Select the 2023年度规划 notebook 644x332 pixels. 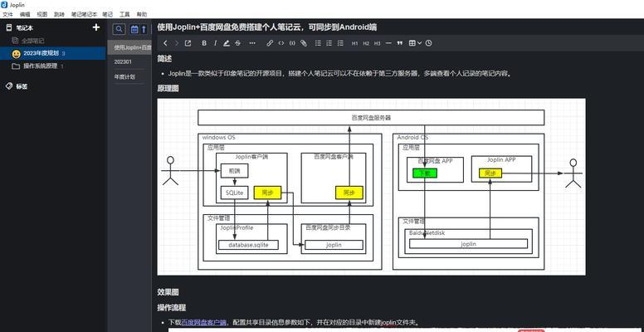tap(53, 53)
